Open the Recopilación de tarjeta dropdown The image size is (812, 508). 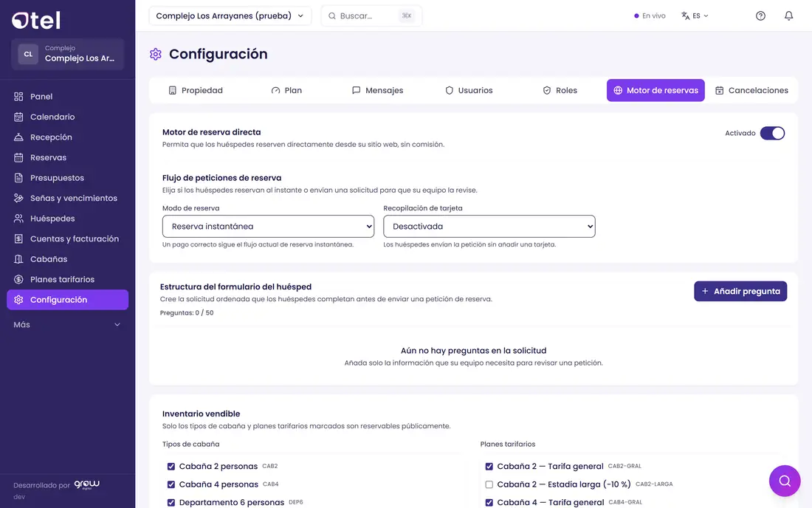489,226
